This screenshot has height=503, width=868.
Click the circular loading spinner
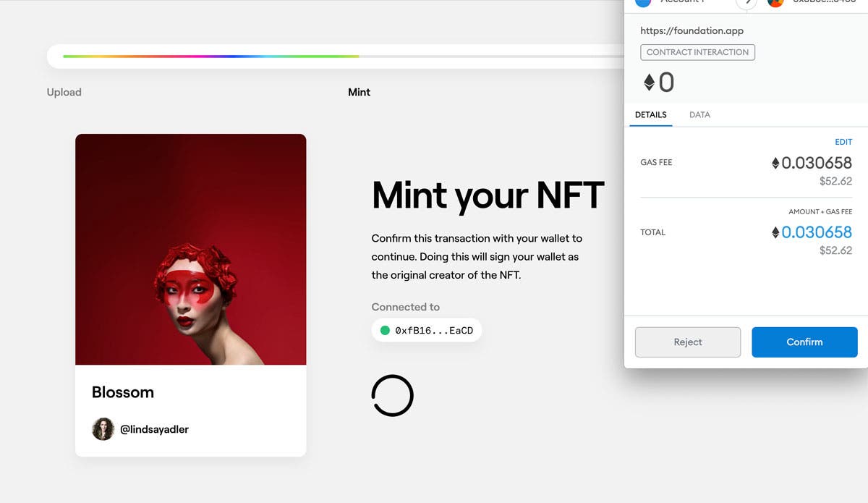click(x=392, y=395)
